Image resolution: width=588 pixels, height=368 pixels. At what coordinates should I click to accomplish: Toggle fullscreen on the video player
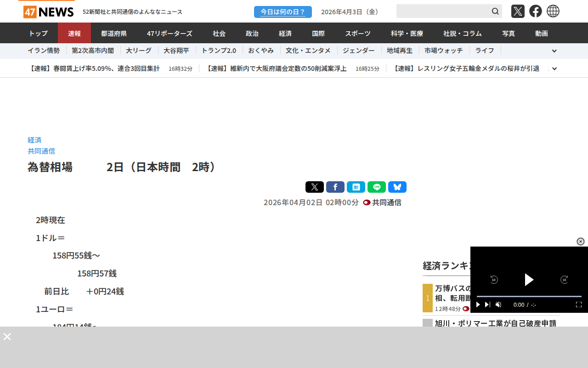579,305
